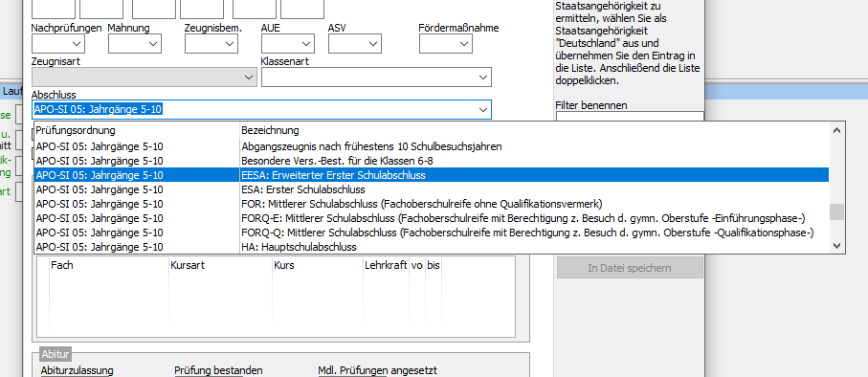The height and width of the screenshot is (377, 868).
Task: Open the AUE dropdown
Action: point(288,44)
